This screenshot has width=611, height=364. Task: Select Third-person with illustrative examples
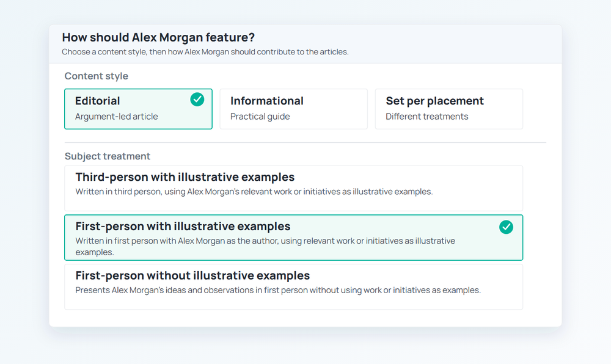click(x=293, y=189)
